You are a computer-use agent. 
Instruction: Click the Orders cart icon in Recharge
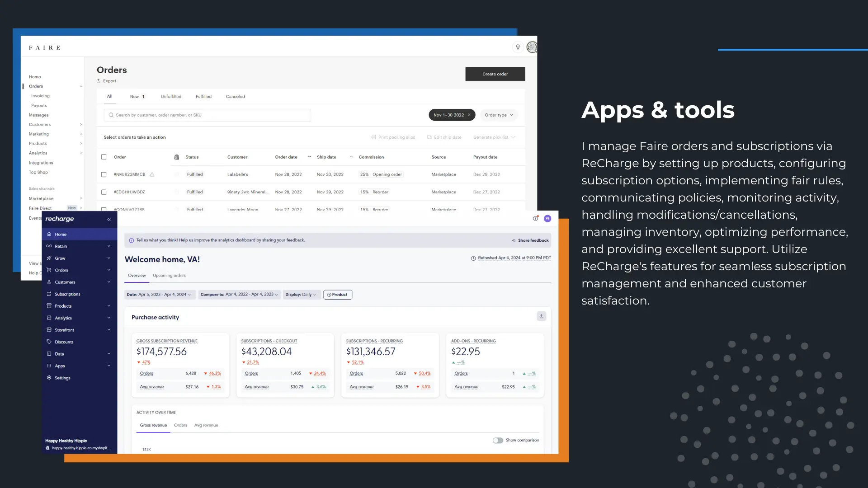(x=49, y=270)
